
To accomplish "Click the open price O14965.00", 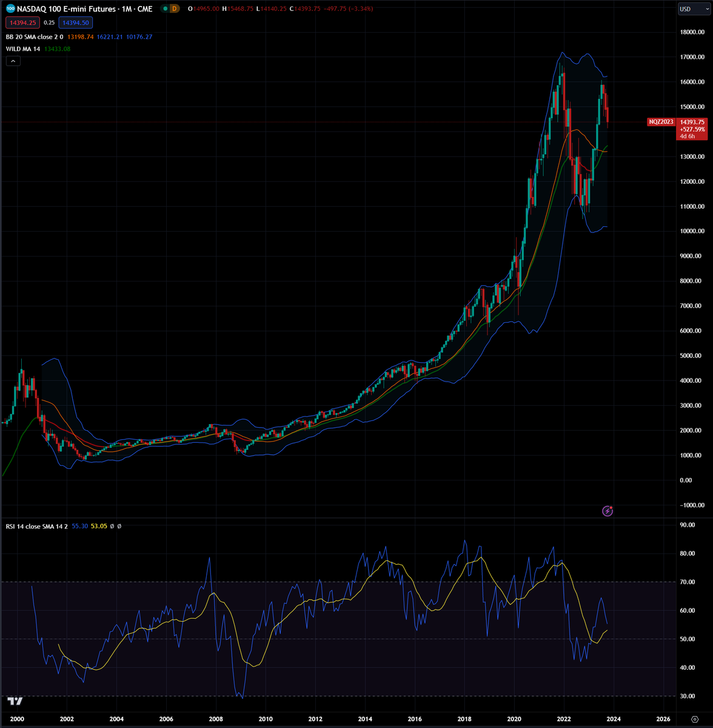I will 204,8.
